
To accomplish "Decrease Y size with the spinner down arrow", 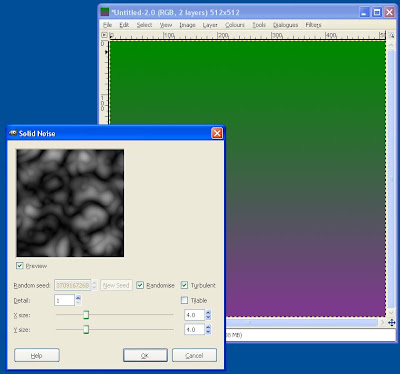I will point(208,332).
